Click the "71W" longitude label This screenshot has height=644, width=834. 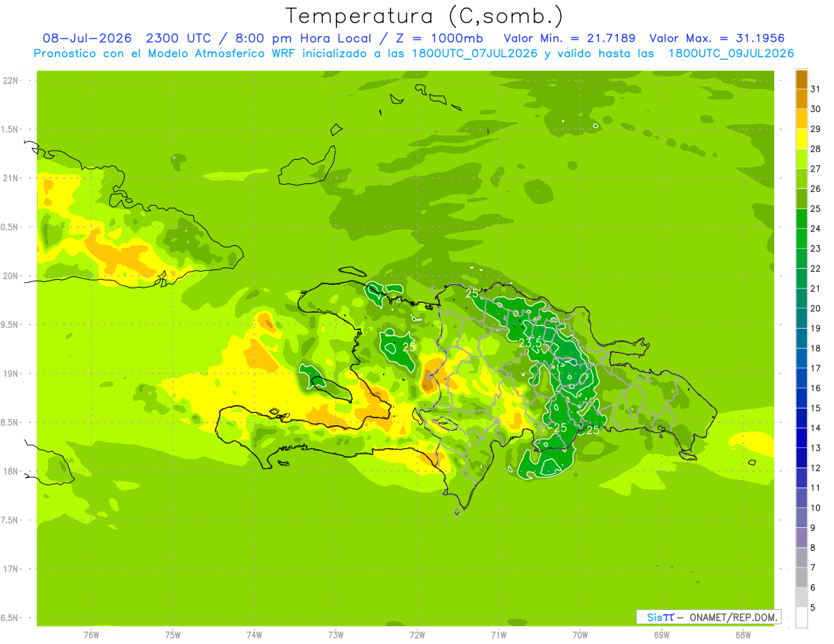click(x=498, y=634)
